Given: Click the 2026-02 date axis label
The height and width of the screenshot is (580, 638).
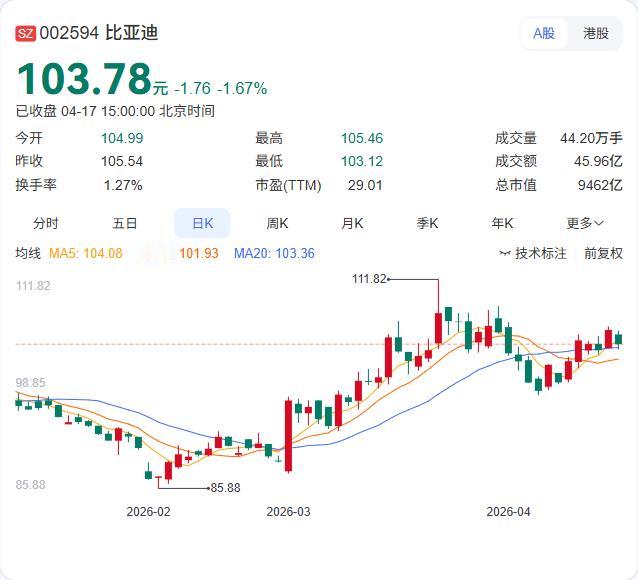Looking at the screenshot, I should pyautogui.click(x=149, y=512).
